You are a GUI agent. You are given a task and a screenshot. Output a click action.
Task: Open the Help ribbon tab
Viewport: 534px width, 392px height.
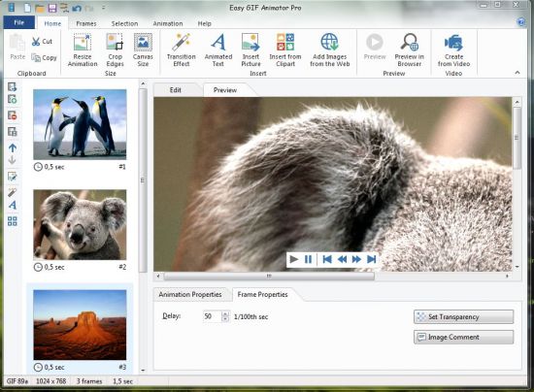pos(204,23)
